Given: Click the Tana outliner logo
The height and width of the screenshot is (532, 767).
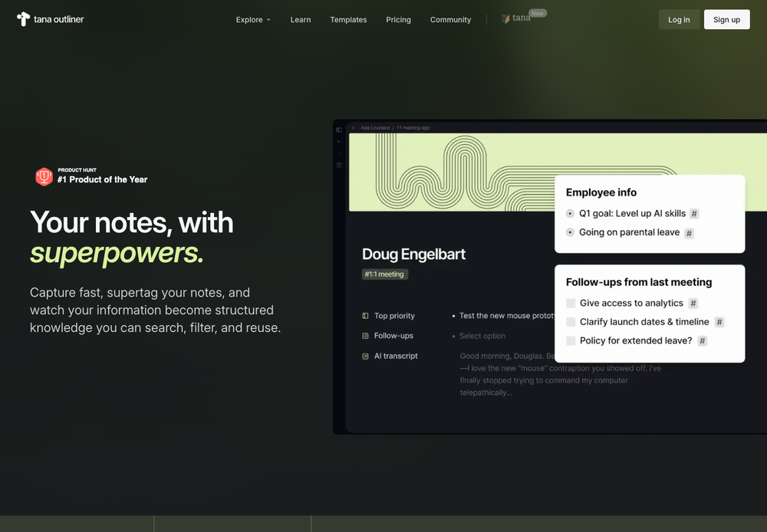Looking at the screenshot, I should pyautogui.click(x=51, y=19).
